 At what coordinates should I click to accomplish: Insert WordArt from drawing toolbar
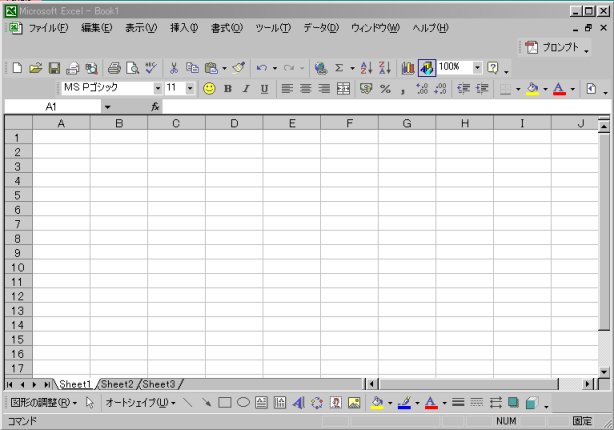(298, 402)
